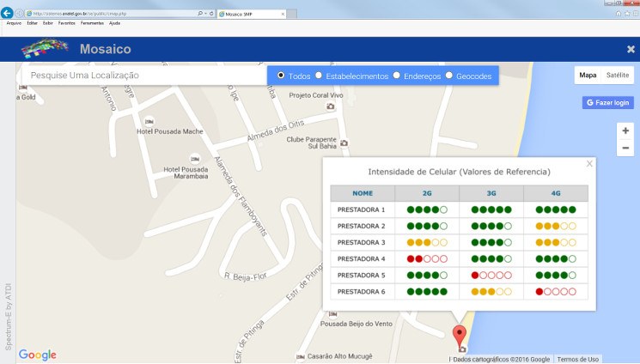Click the browser back arrow button
The image size is (640, 364).
[7, 13]
